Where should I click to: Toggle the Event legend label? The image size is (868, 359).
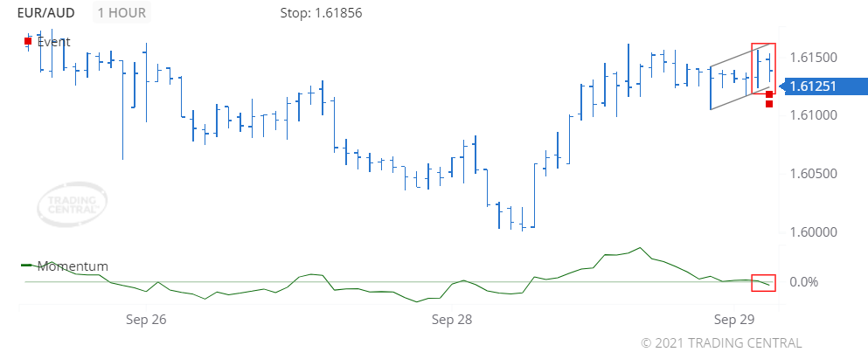[x=53, y=41]
